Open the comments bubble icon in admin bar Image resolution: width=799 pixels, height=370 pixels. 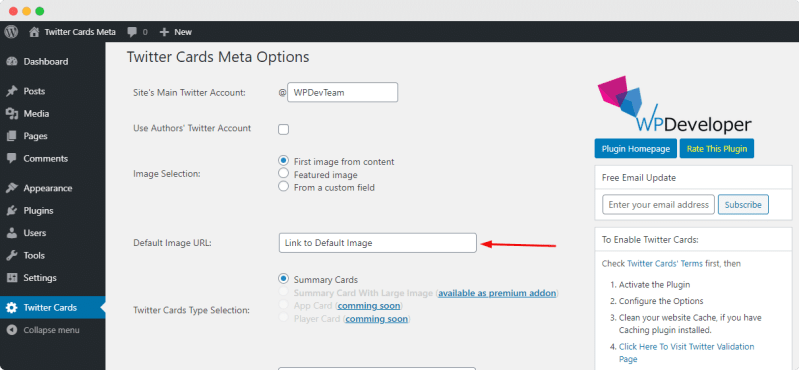(132, 32)
